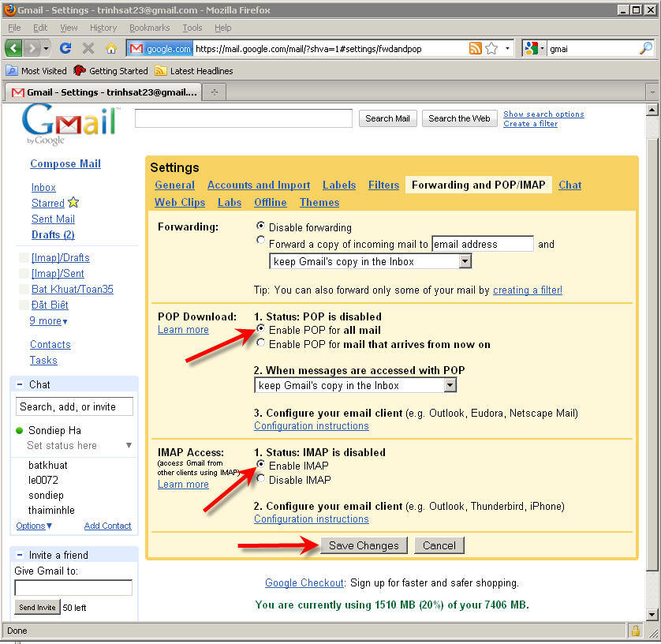Open the File menu
The height and width of the screenshot is (644, 661).
14,28
